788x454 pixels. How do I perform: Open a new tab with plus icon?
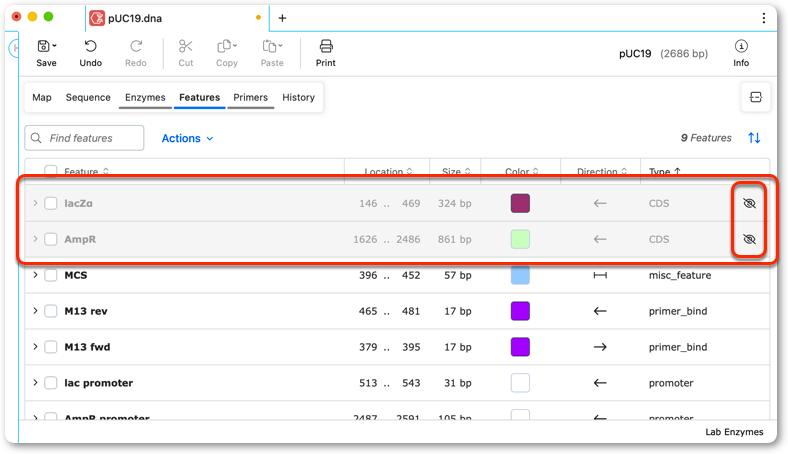pos(282,18)
